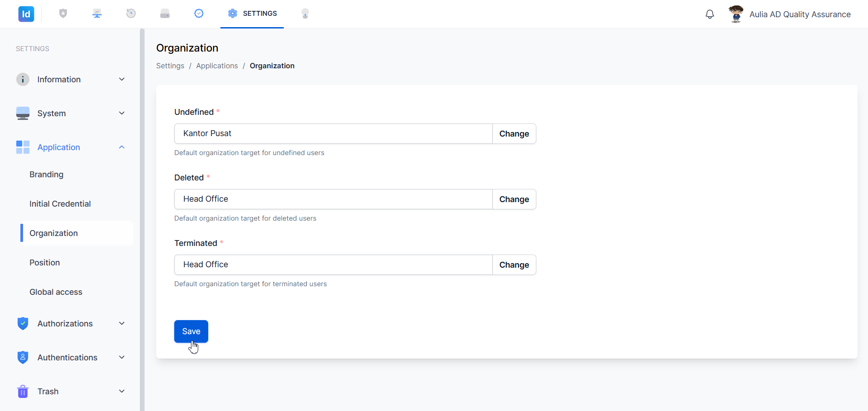Click the Id app logo
Image resolution: width=868 pixels, height=411 pixels.
26,14
